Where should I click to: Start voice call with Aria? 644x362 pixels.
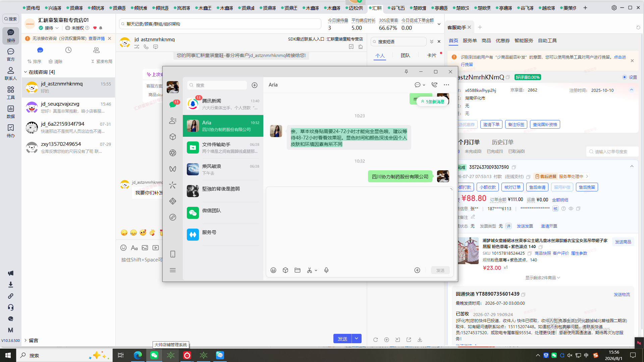(434, 85)
